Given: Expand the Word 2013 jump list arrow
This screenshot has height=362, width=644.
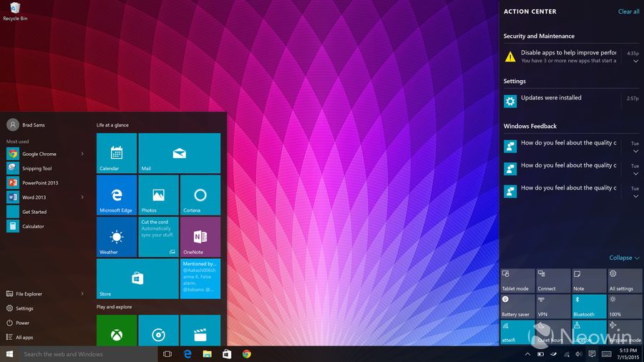Looking at the screenshot, I should coord(82,197).
